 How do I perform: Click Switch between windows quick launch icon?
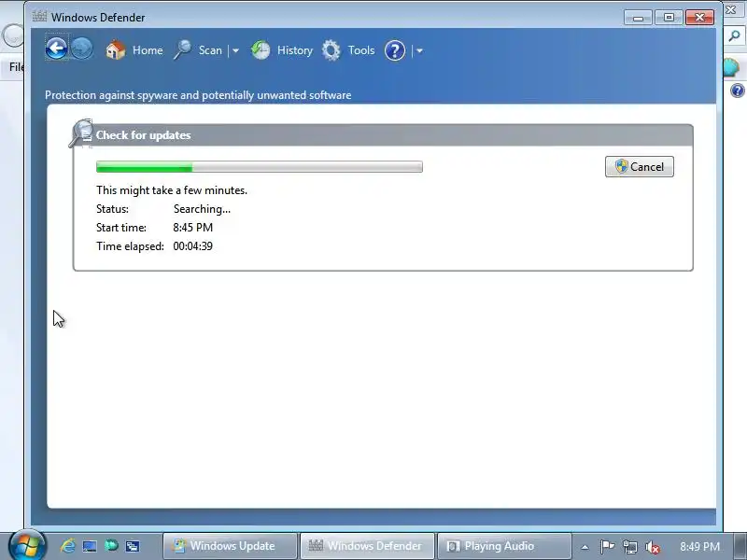pyautogui.click(x=133, y=546)
